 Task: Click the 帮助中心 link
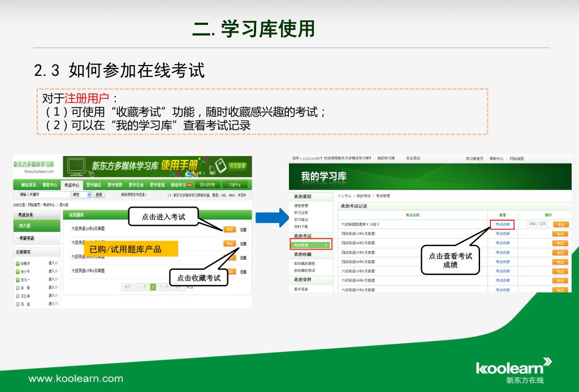point(496,158)
